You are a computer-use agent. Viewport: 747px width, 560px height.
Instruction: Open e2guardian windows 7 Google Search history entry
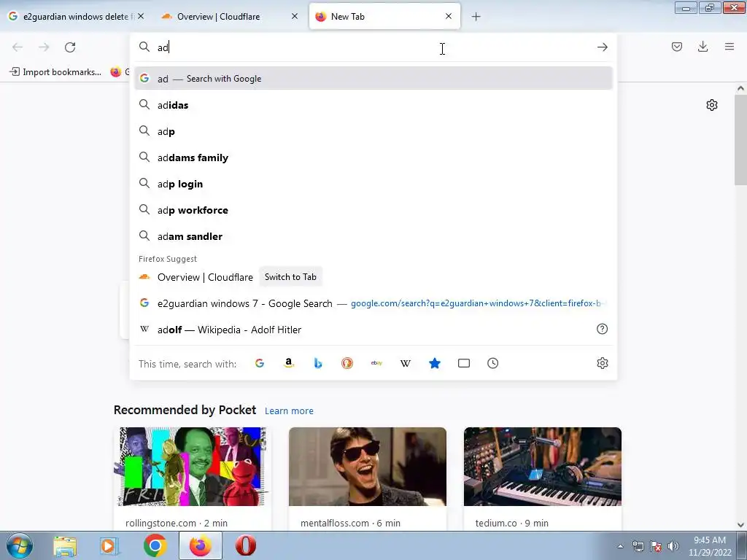click(373, 303)
